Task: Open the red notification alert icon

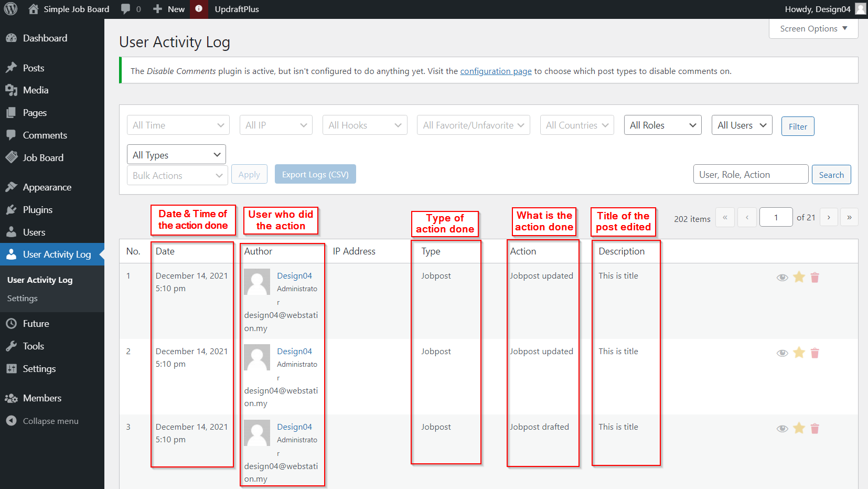Action: point(199,9)
